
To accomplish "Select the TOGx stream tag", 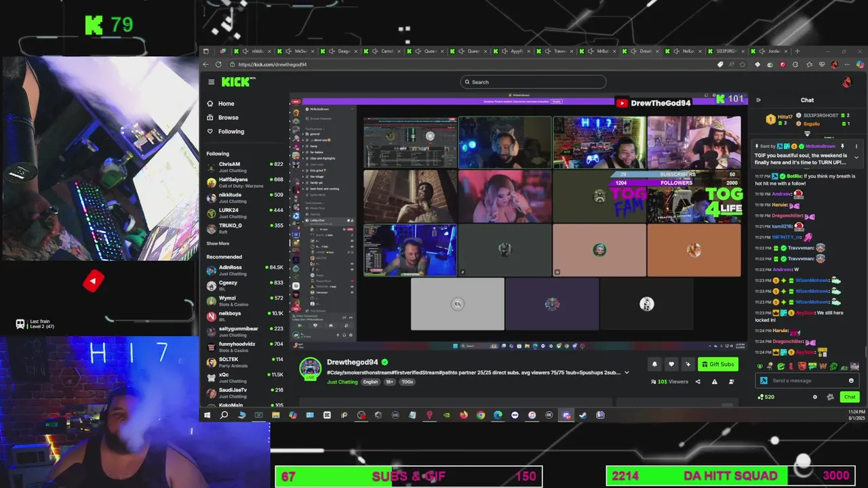I will pyautogui.click(x=407, y=382).
